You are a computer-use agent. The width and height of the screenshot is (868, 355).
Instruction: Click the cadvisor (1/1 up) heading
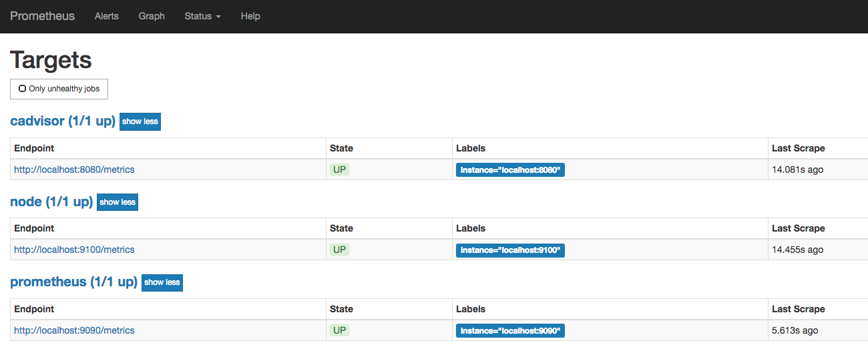coord(63,121)
